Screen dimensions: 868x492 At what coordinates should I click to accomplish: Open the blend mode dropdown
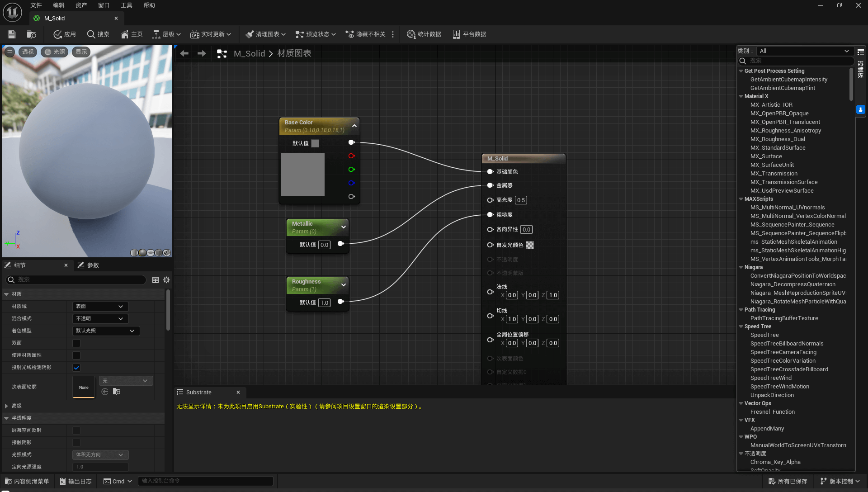[100, 319]
